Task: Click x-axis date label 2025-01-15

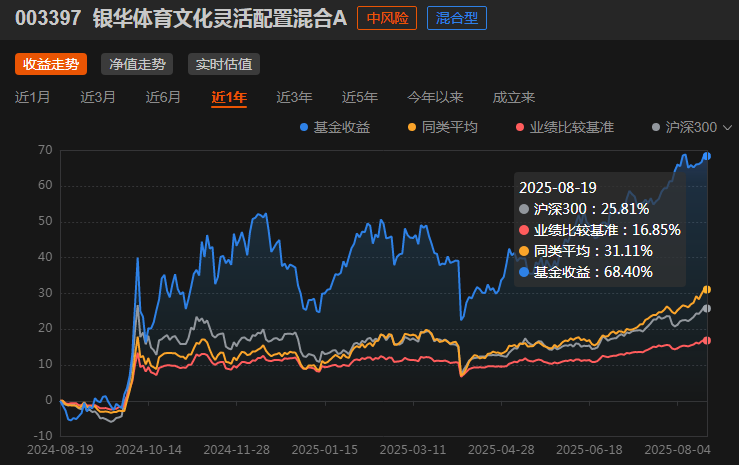Action: [x=325, y=450]
